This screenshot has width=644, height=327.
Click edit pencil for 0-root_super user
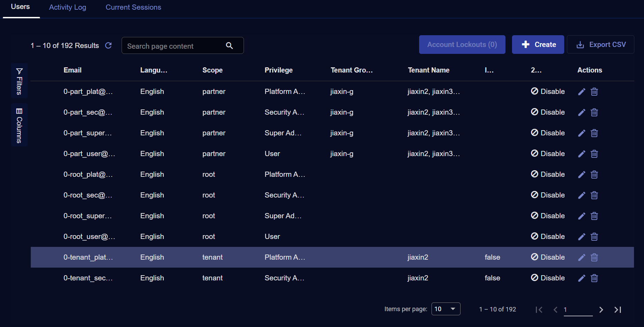pyautogui.click(x=581, y=216)
